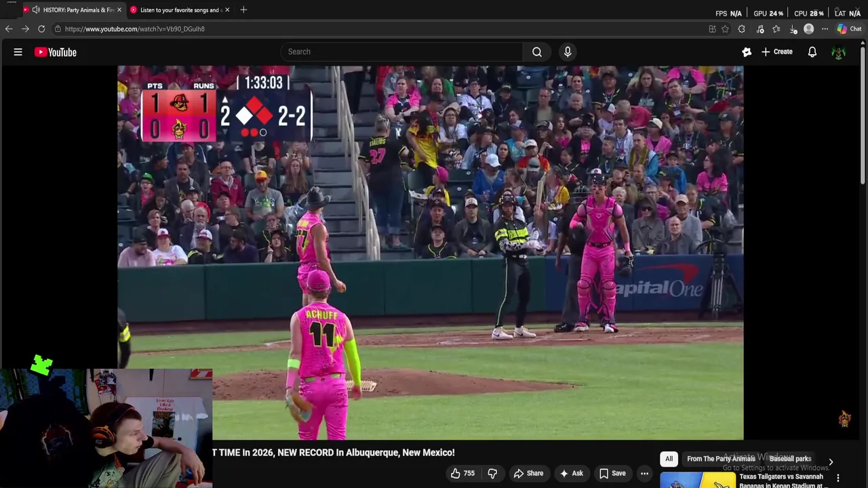View site info lock icon

click(x=58, y=29)
